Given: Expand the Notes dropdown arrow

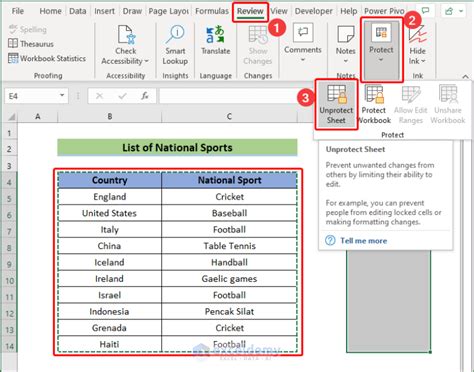Looking at the screenshot, I should (346, 61).
